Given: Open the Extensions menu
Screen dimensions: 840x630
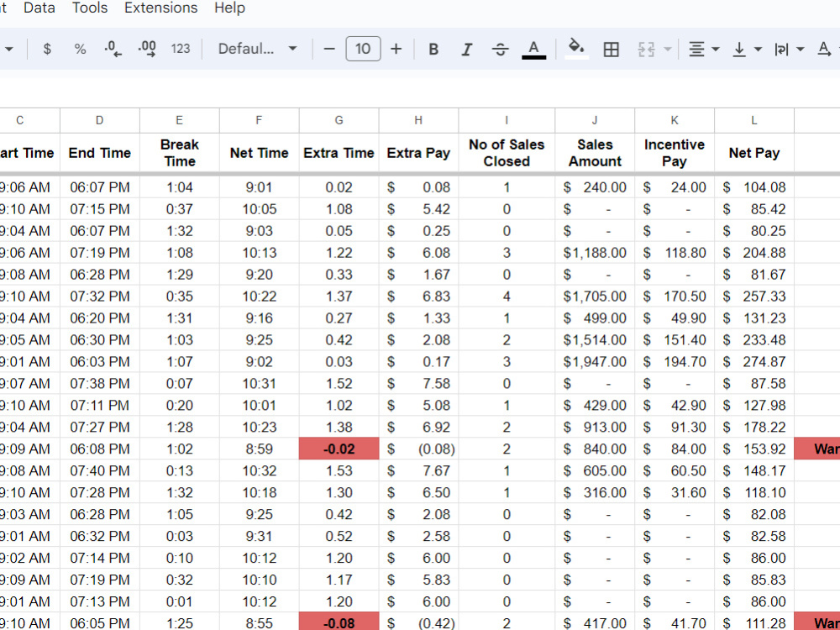Looking at the screenshot, I should (160, 8).
